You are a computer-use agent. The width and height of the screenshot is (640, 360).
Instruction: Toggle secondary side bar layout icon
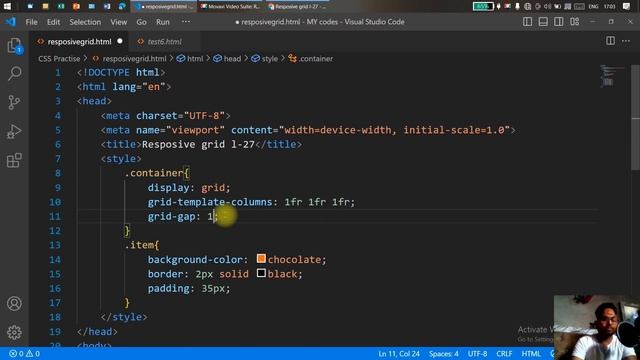pos(558,22)
